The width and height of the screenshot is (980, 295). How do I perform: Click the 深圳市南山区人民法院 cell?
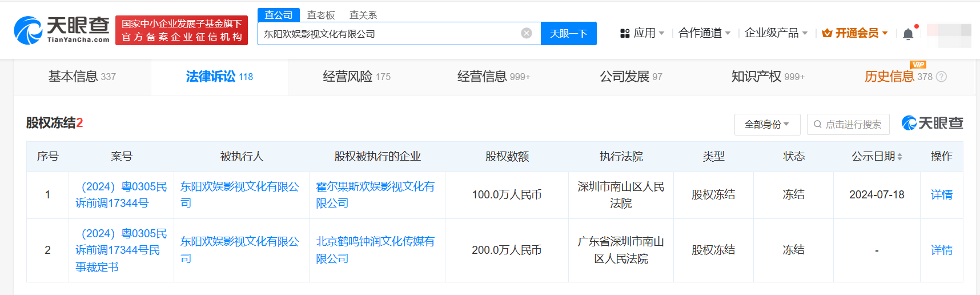point(621,195)
